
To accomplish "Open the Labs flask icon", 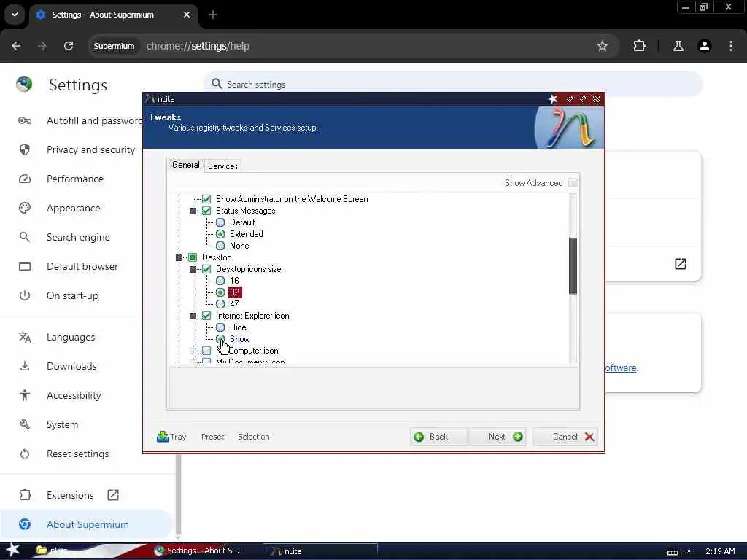I will 678,46.
